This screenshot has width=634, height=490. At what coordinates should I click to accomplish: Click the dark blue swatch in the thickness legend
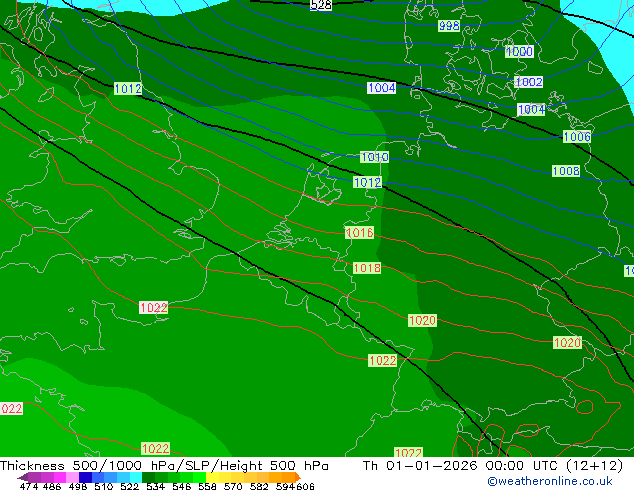point(85,477)
